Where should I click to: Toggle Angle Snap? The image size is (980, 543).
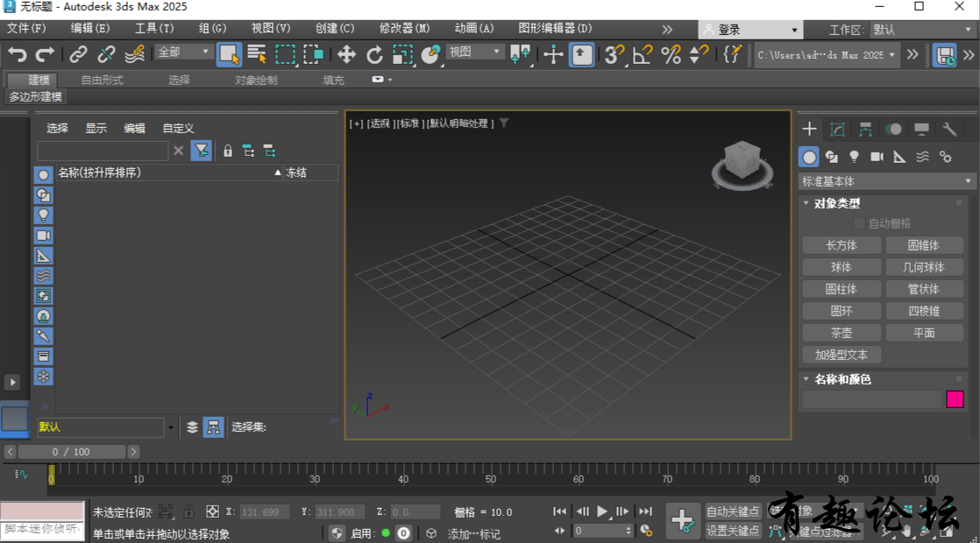point(642,55)
